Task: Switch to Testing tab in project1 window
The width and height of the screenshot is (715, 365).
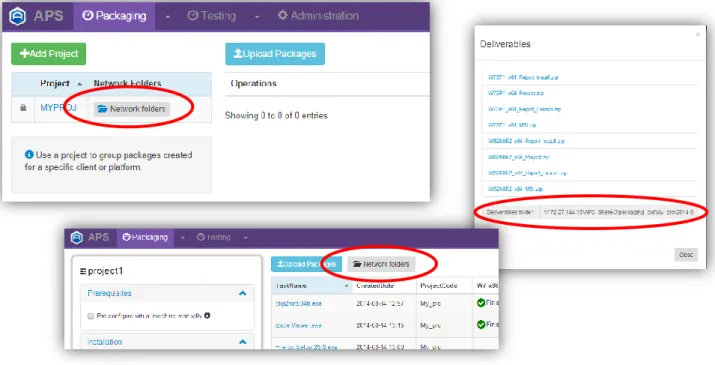Action: [x=213, y=238]
